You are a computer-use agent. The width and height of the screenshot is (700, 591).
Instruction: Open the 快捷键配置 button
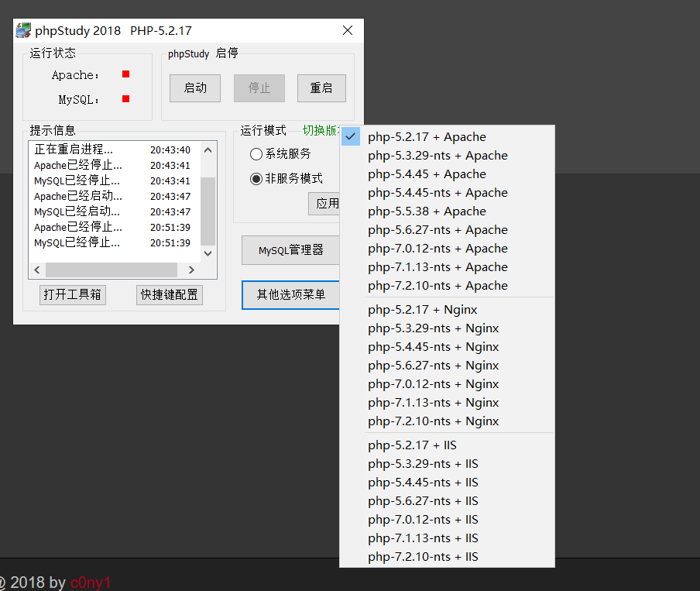click(x=170, y=295)
